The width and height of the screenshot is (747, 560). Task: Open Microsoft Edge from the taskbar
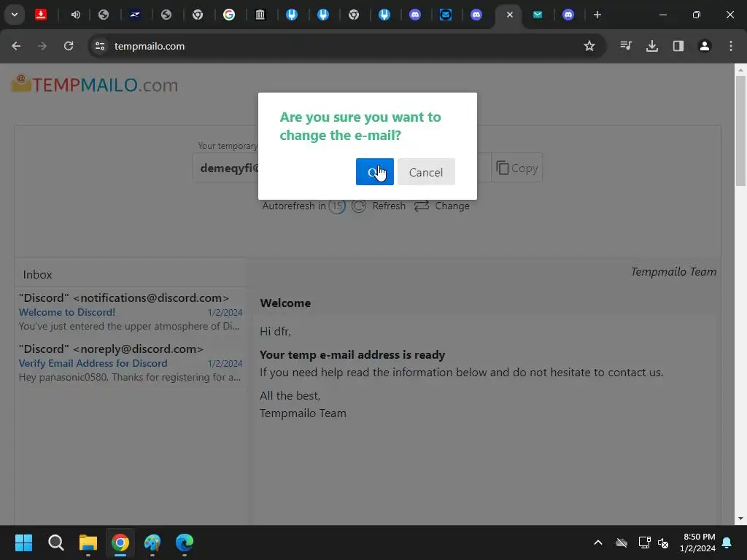point(185,542)
